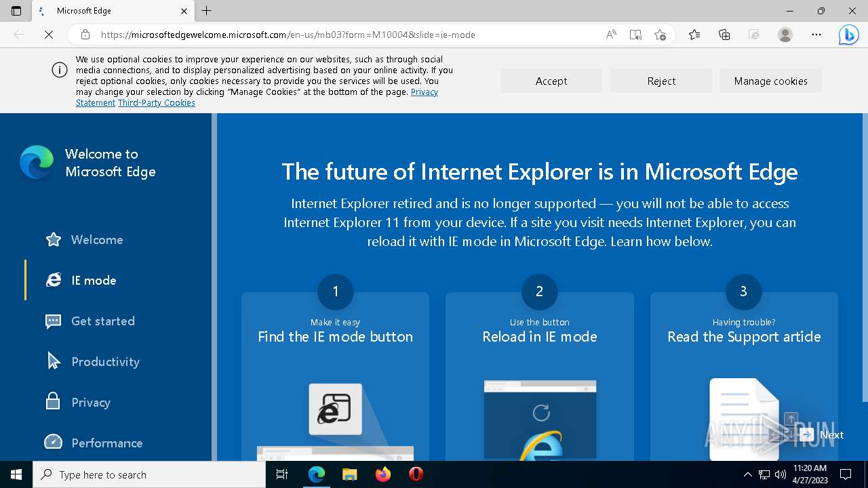
Task: Open the Favorites list
Action: 694,35
